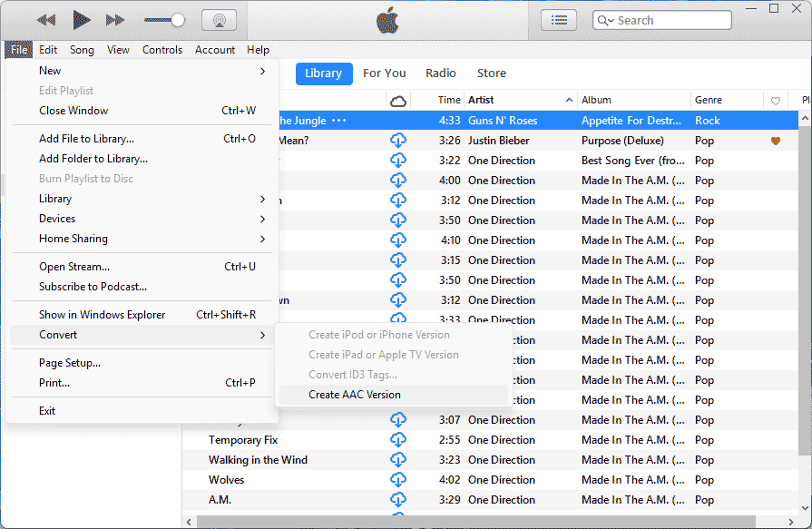Click the horizontal scrollbar right arrow

coord(791,522)
